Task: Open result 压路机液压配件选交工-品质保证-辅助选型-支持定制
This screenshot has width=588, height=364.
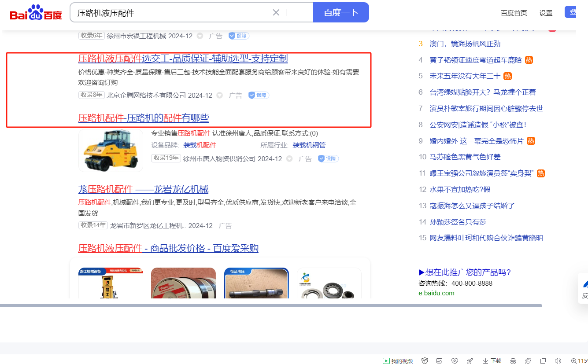Action: [x=183, y=59]
